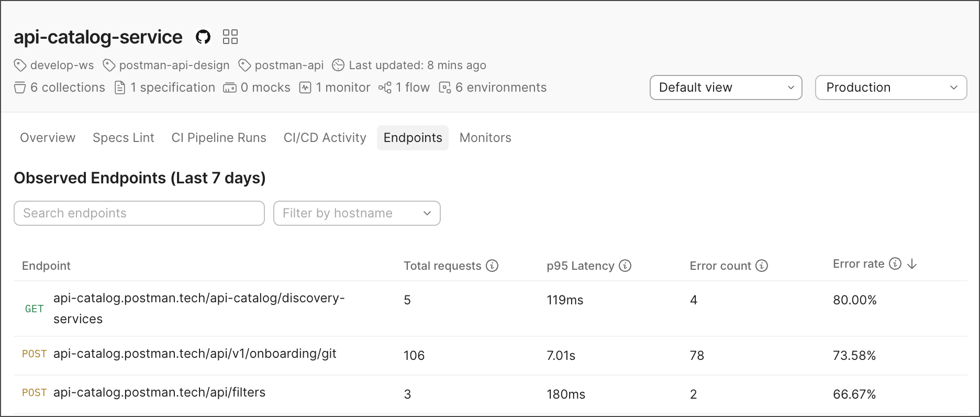
Task: Open the 6 environments link
Action: click(x=501, y=87)
